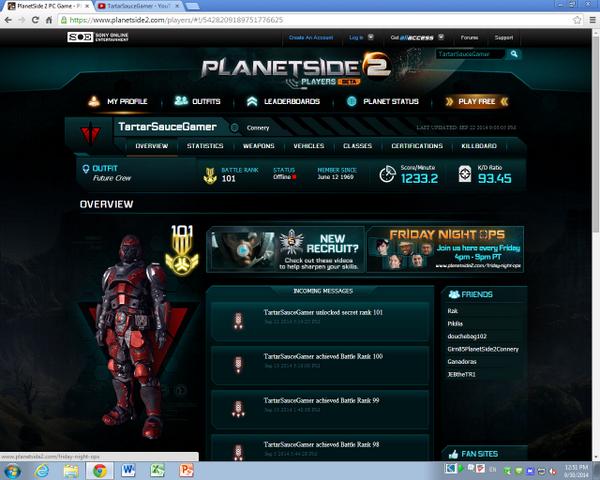The width and height of the screenshot is (600, 480).
Task: Switch to the TartarSauceGamer YouTube browser tab
Action: (x=138, y=6)
